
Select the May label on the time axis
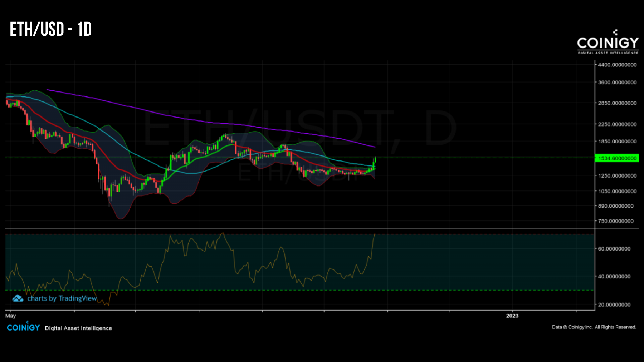coord(10,316)
